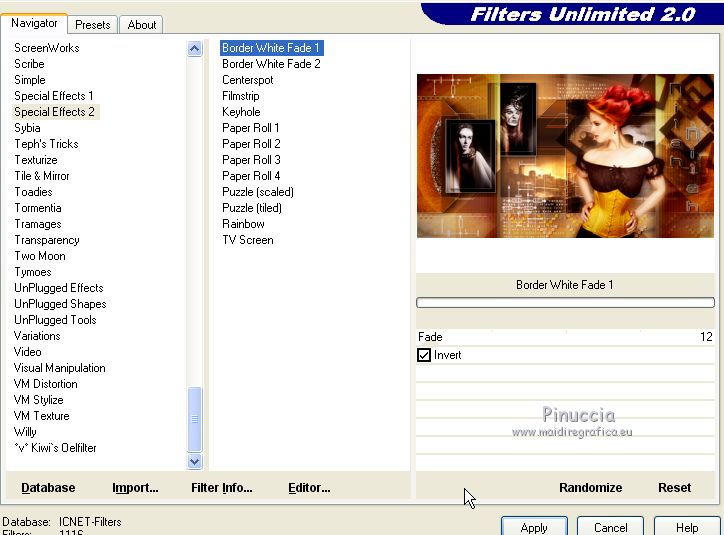
Task: Select Tymoes category
Action: point(32,272)
